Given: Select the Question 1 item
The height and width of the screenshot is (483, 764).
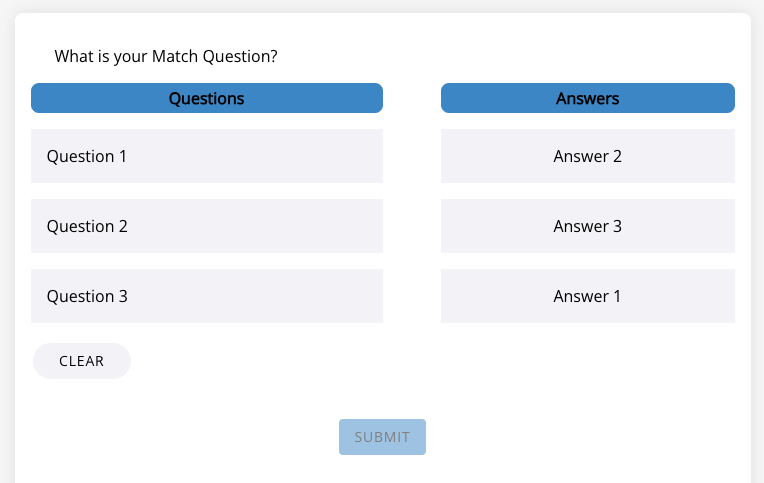Looking at the screenshot, I should coord(206,156).
